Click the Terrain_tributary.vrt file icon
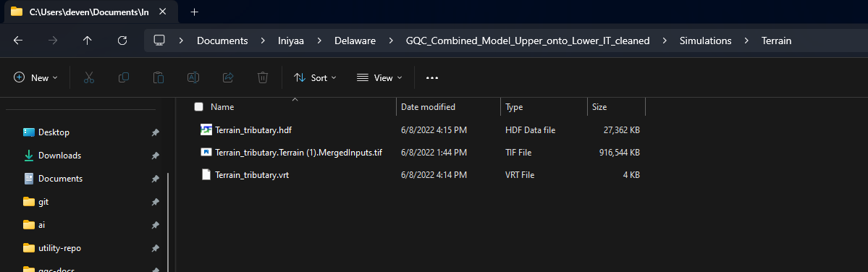Viewport: 868px width, 272px height. coord(206,174)
